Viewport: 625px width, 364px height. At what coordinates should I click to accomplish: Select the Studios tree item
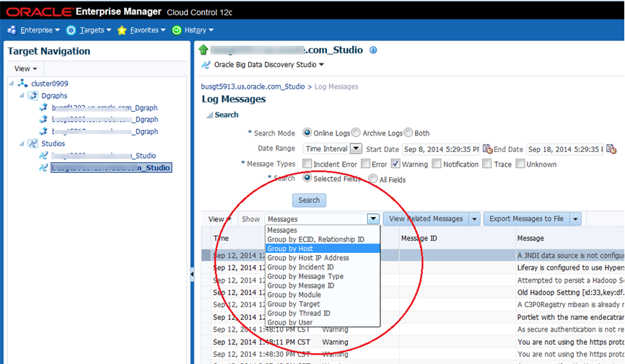53,143
